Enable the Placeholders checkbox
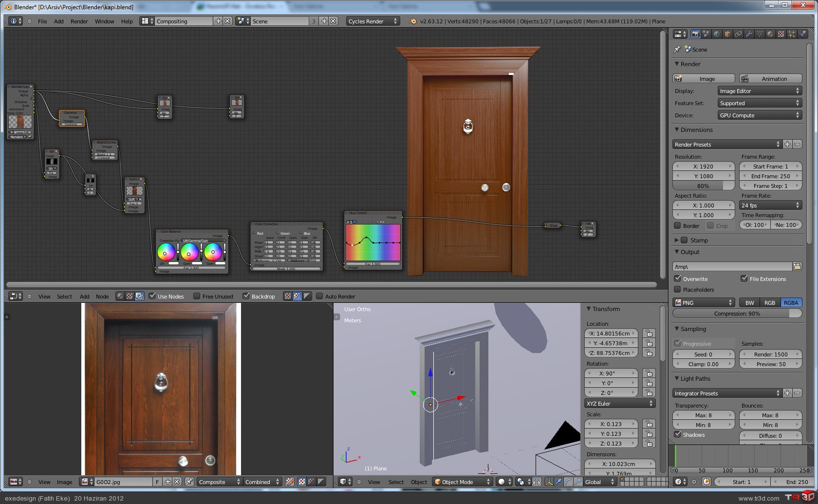818x504 pixels. tap(677, 289)
